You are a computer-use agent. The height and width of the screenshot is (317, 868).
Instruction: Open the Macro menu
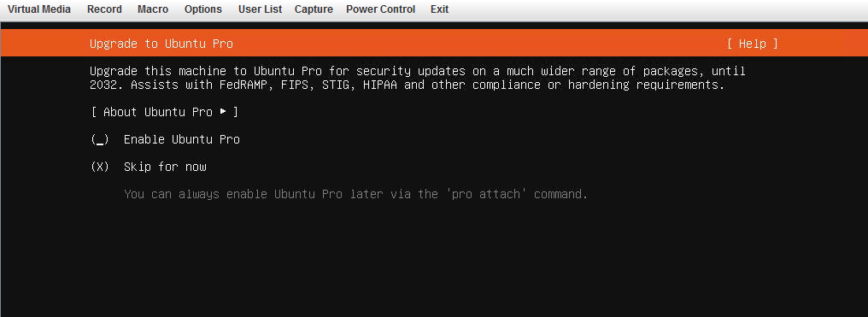[x=153, y=9]
